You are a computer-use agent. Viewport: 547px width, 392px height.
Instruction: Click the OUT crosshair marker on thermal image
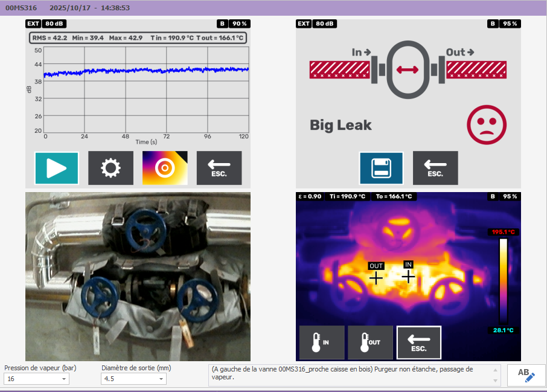coord(376,277)
